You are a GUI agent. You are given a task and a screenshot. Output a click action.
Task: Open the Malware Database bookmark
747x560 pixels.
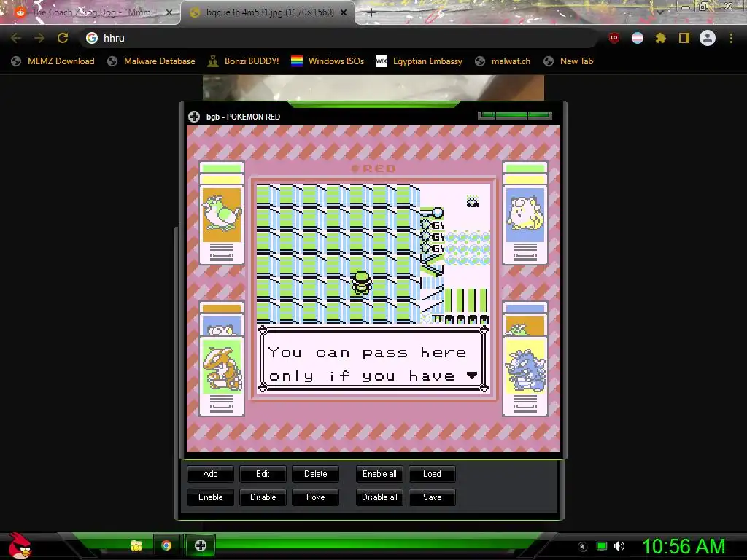pyautogui.click(x=151, y=61)
